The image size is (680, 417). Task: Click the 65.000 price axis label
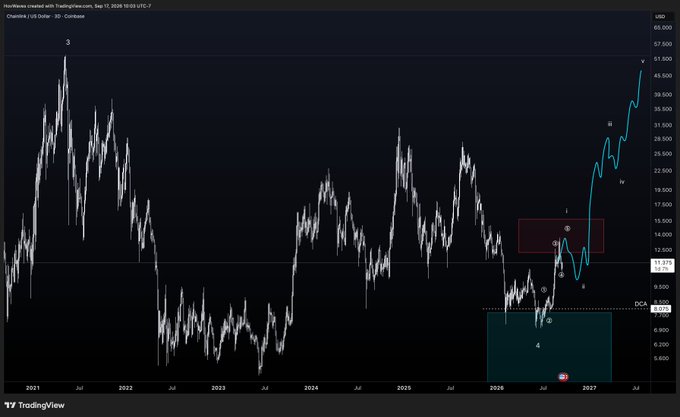point(663,28)
